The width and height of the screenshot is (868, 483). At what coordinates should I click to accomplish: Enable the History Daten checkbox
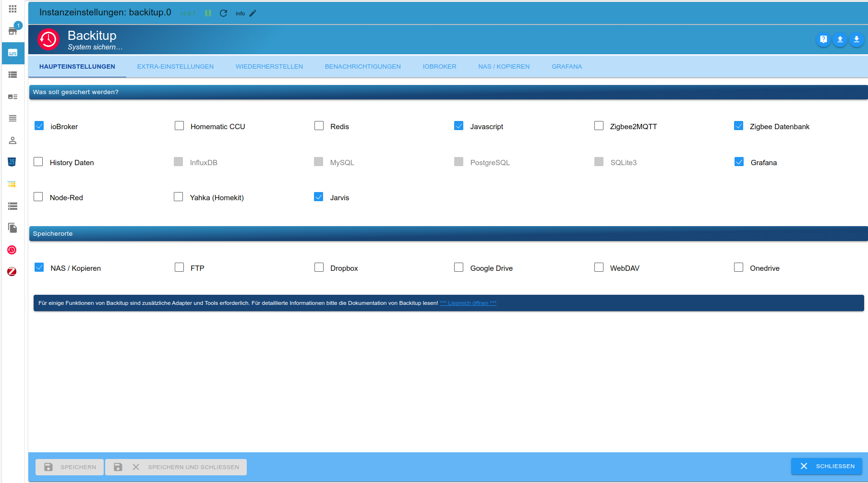tap(38, 162)
